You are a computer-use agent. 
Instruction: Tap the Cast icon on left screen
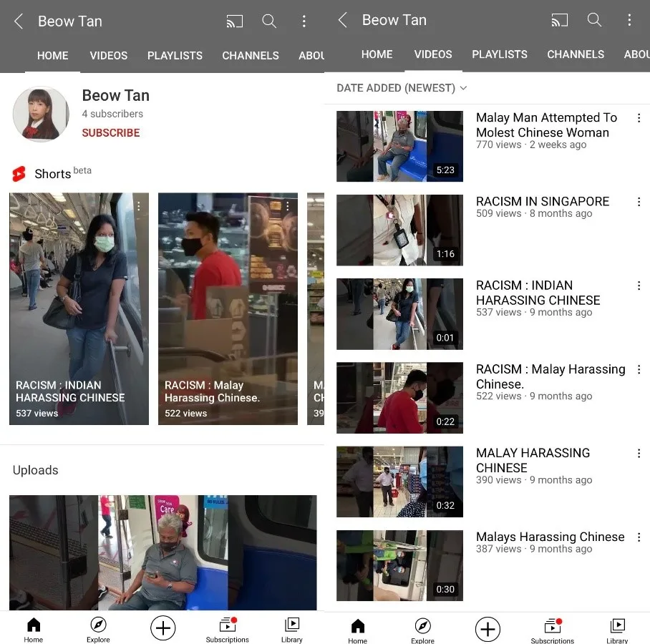click(234, 21)
